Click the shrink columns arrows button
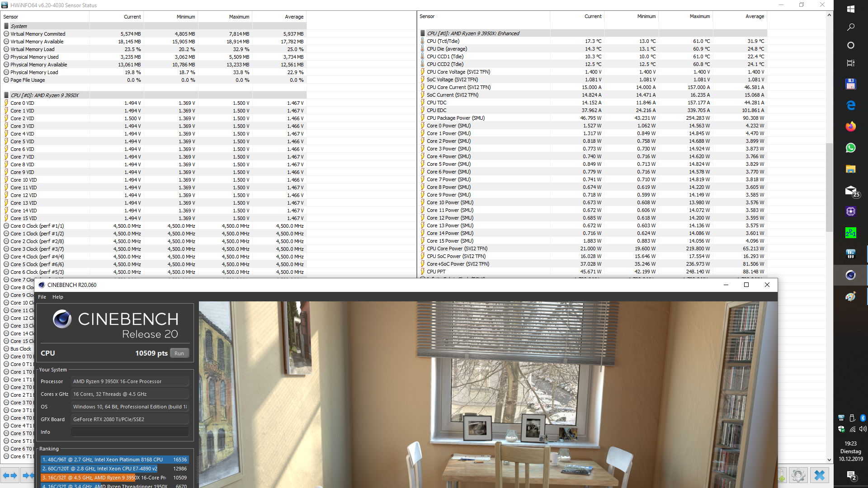Screen dimensions: 868x488 28,475
